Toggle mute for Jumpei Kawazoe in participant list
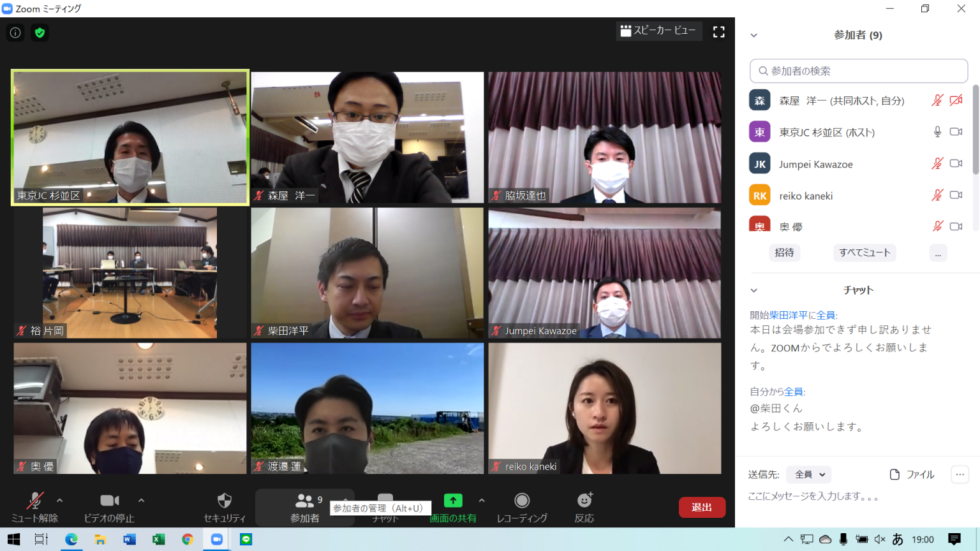 pyautogui.click(x=937, y=164)
